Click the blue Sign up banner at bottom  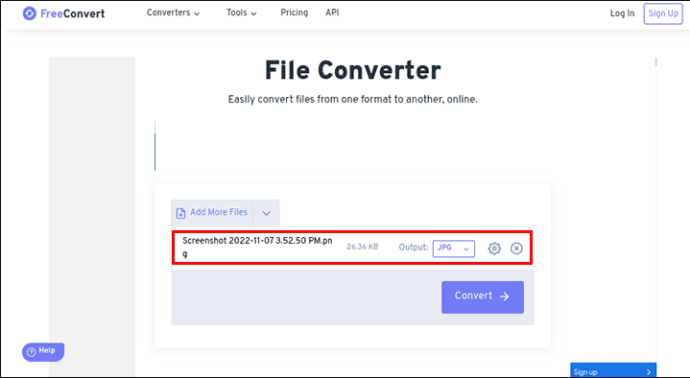point(613,371)
